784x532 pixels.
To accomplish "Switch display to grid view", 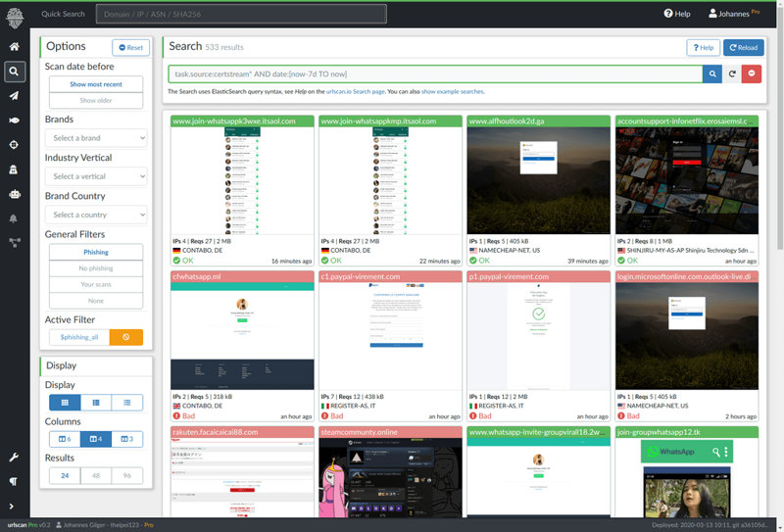I will [x=65, y=403].
